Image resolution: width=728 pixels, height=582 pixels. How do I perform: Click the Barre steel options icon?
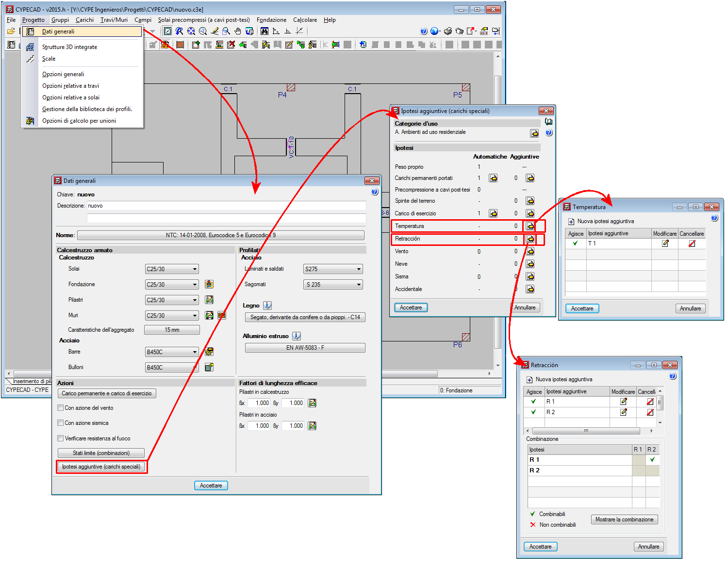tap(209, 352)
